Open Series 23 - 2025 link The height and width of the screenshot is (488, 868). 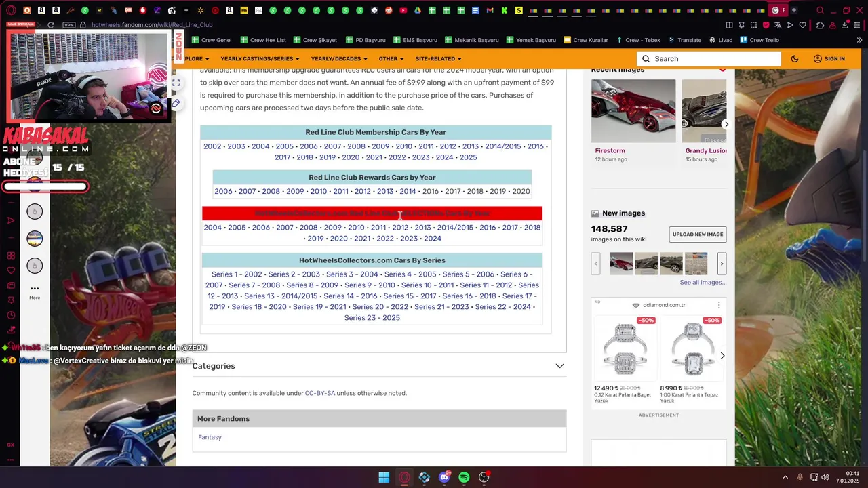click(x=372, y=318)
